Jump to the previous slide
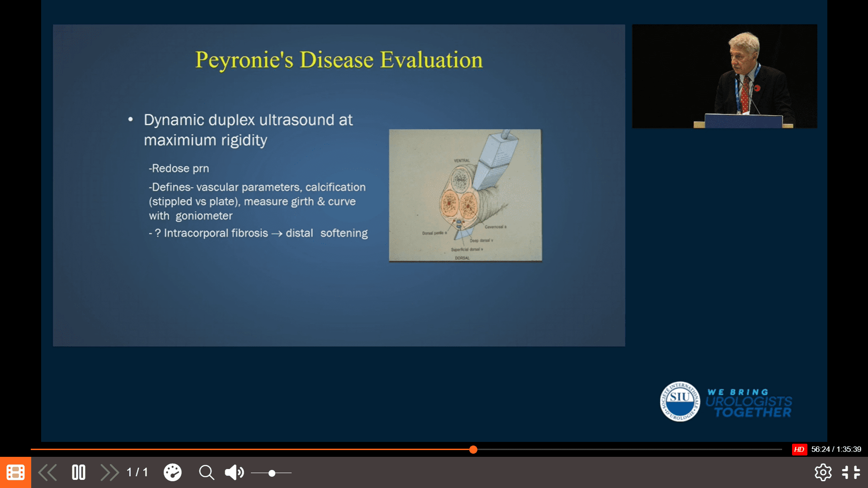Screen dimensions: 868x488 pyautogui.click(x=47, y=473)
